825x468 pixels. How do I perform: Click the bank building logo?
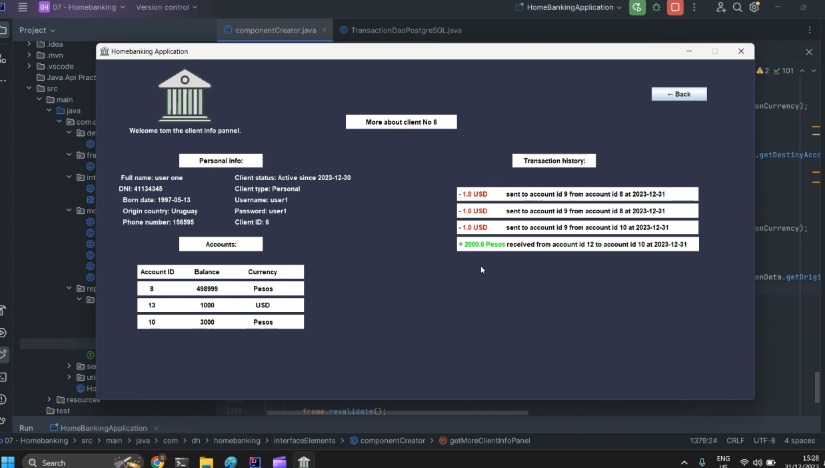tap(185, 95)
